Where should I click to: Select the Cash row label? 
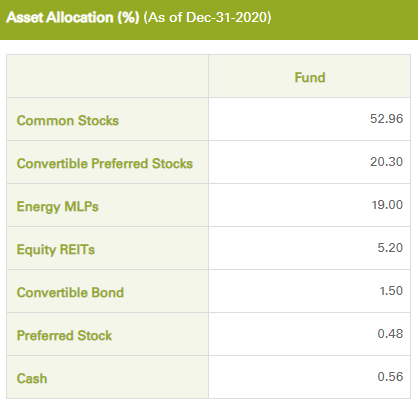click(32, 378)
